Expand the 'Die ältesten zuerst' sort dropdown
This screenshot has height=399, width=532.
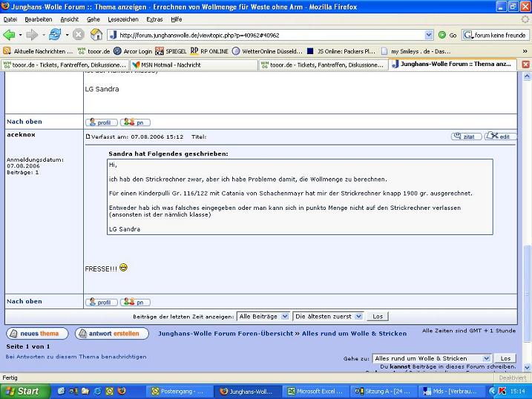(x=328, y=316)
